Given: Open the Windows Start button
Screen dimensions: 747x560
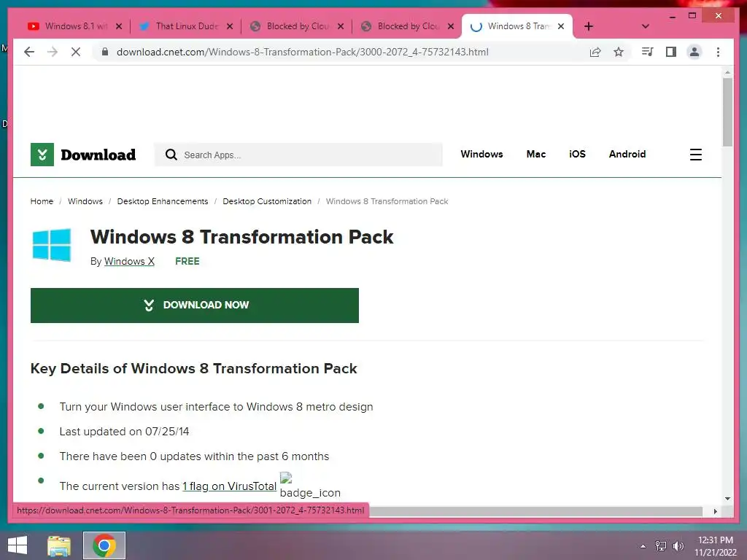Looking at the screenshot, I should click(x=18, y=545).
